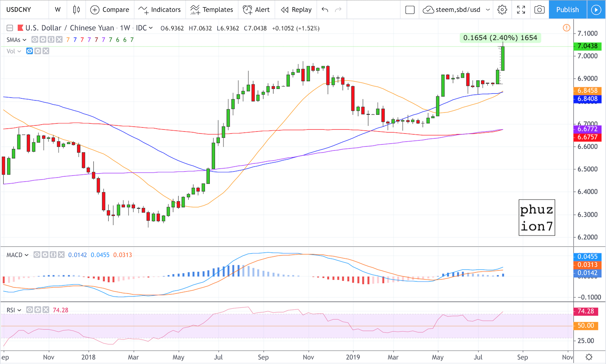Open the select layout square icon
Screen dimensions: 606x364
pos(410,10)
